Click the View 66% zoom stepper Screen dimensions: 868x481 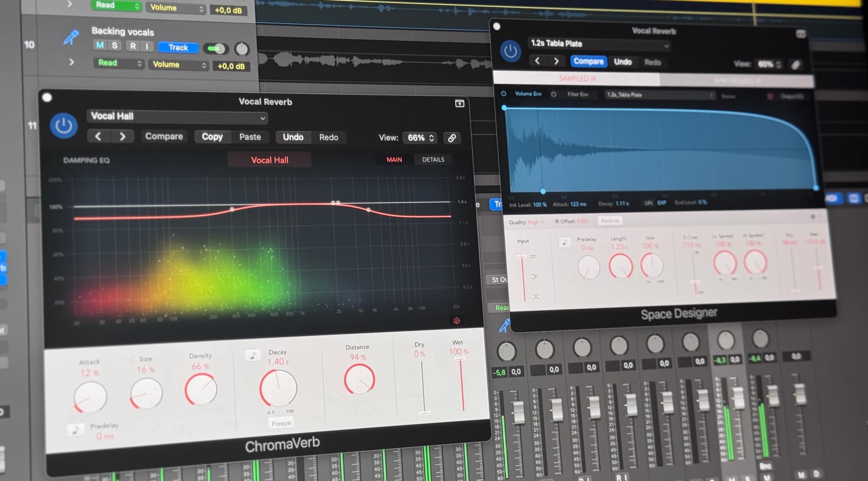(x=431, y=138)
